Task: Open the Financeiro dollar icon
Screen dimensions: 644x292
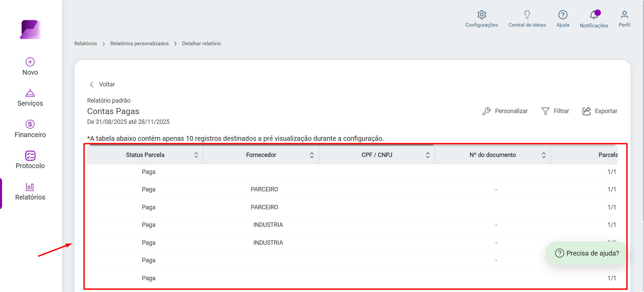Action: [30, 124]
